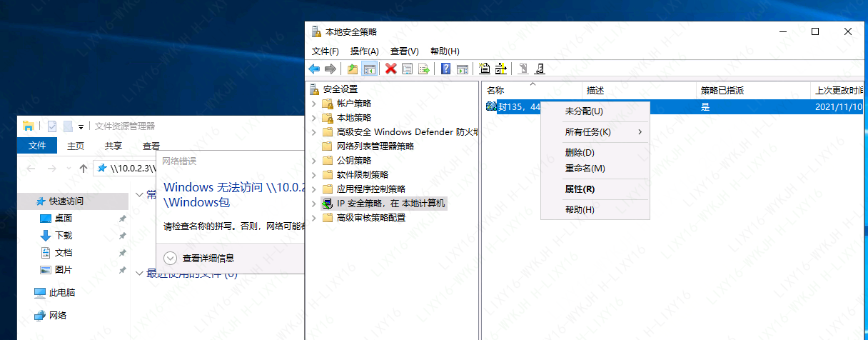This screenshot has width=868, height=340.
Task: Click the Unassign policy toolbar icon
Action: [x=540, y=69]
